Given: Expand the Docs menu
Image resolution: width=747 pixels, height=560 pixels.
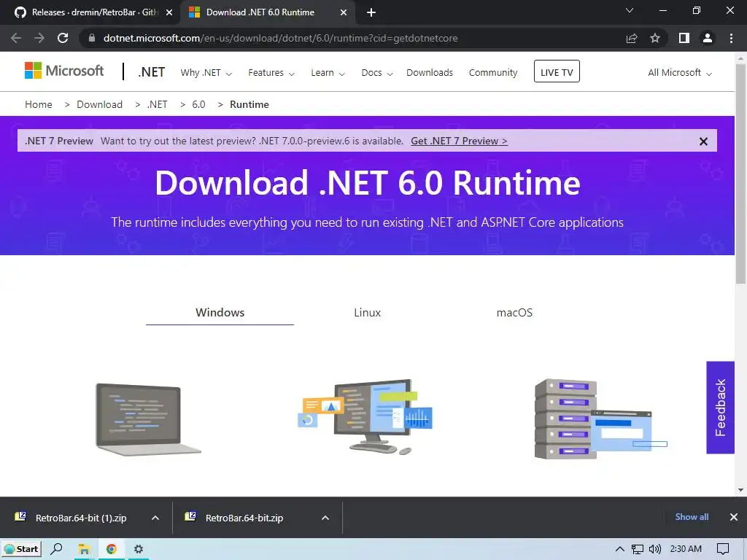Looking at the screenshot, I should 377,73.
